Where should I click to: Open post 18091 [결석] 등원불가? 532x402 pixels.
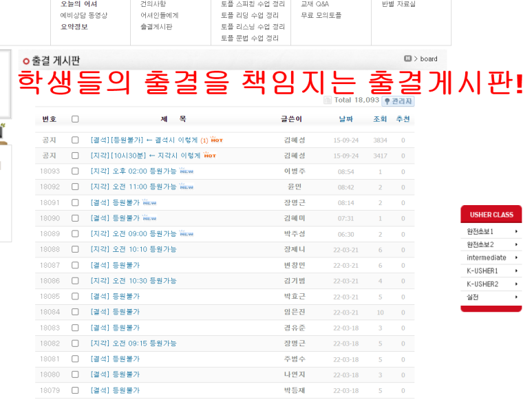115,203
